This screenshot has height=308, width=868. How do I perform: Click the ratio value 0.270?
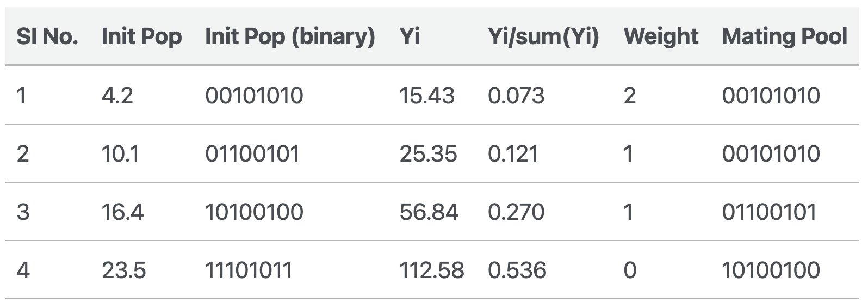pos(516,212)
